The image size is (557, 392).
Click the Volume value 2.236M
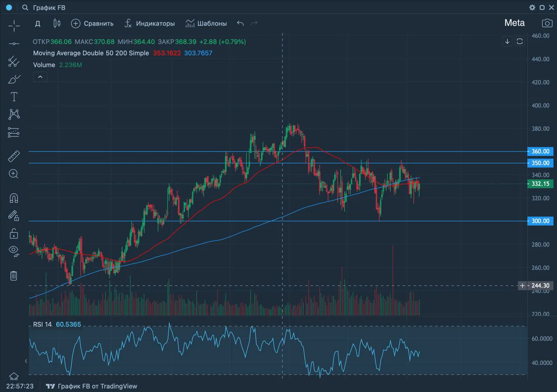(71, 65)
